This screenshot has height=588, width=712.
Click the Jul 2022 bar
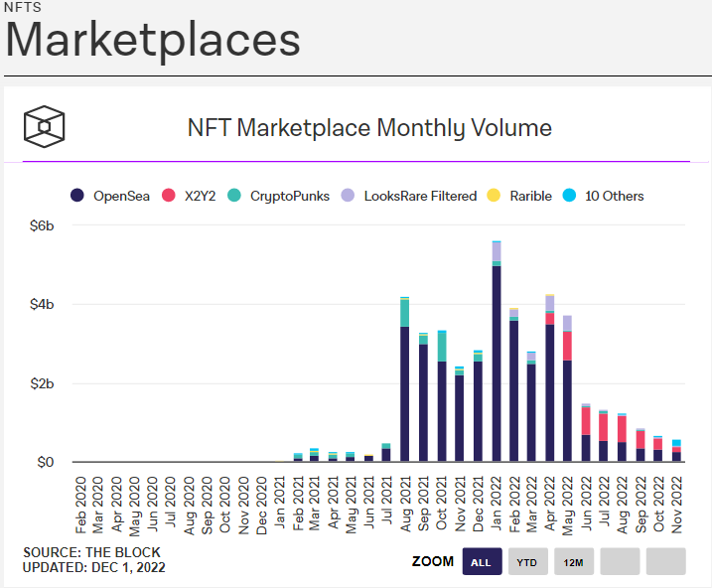[x=604, y=436]
